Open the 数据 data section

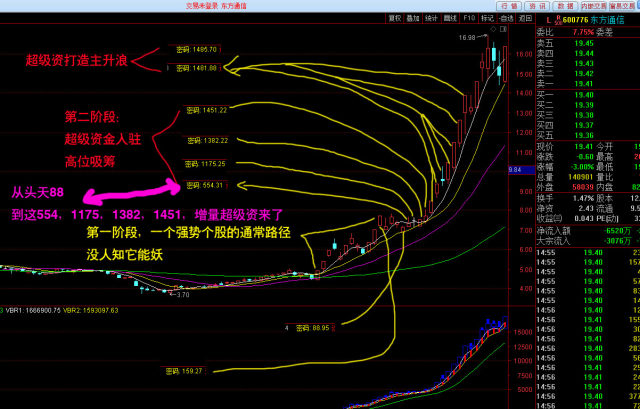pos(565,6)
